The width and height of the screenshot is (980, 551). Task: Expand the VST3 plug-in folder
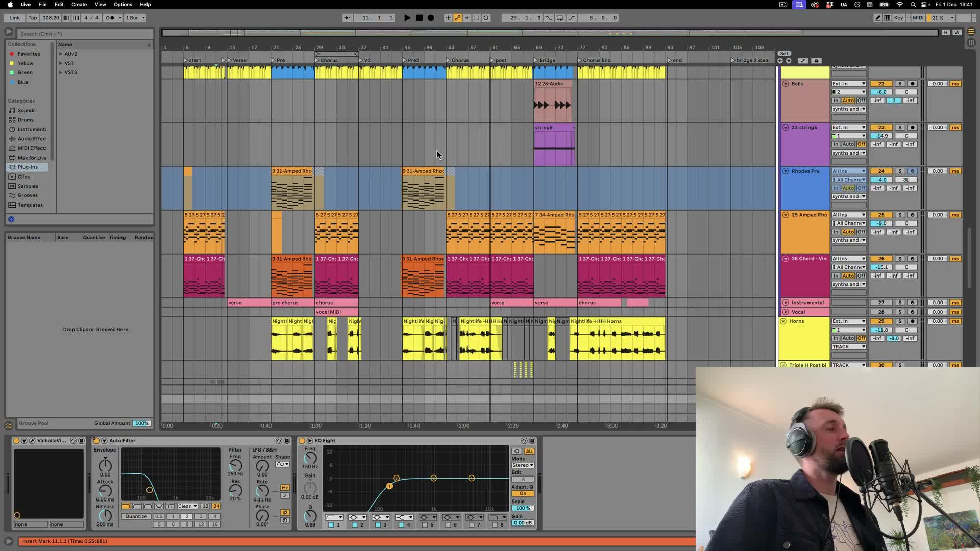(61, 72)
